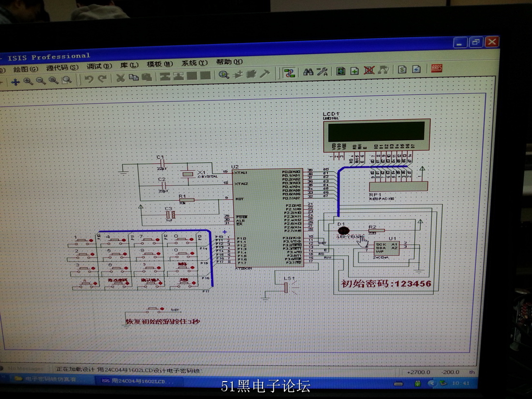Click the cut scissors icon
The width and height of the screenshot is (532, 399).
(x=120, y=78)
